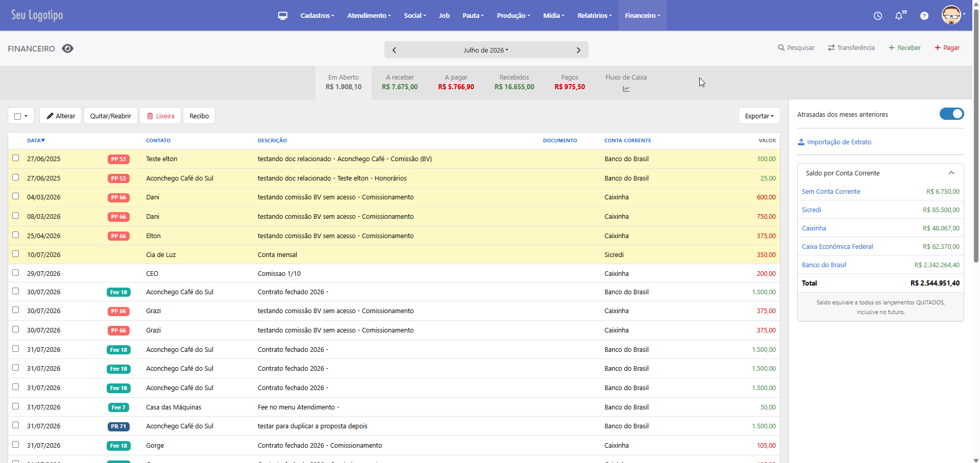Screen dimensions: 980x463
Task: Open the notifications bell
Action: point(899,16)
